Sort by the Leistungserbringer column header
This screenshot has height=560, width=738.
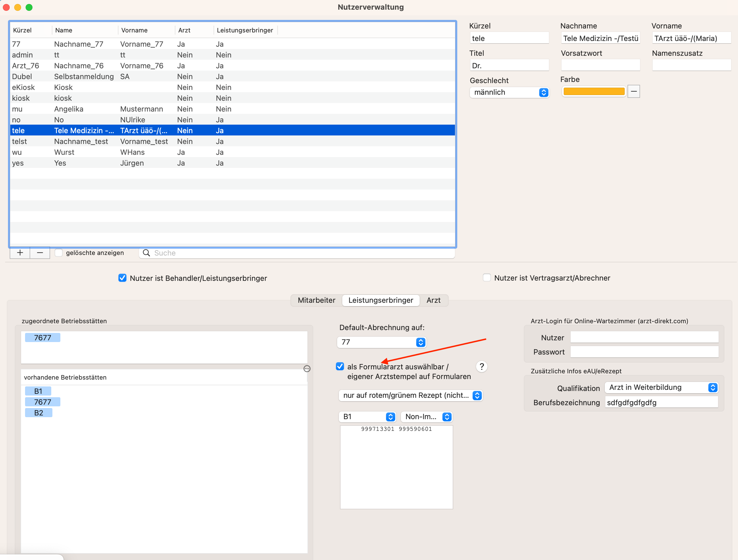pos(245,30)
